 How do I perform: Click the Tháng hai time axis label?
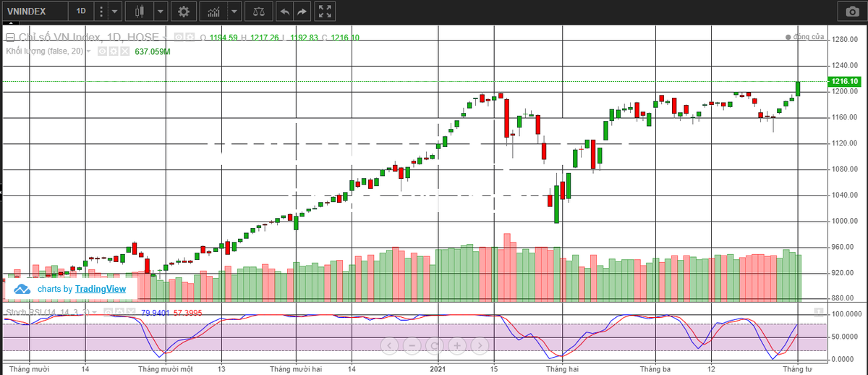[561, 368]
